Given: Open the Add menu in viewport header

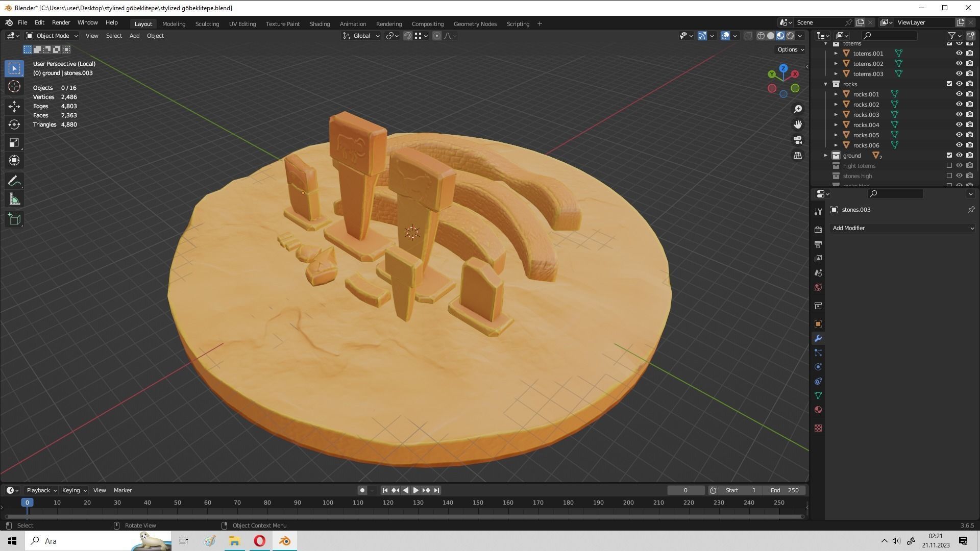Looking at the screenshot, I should click(134, 36).
